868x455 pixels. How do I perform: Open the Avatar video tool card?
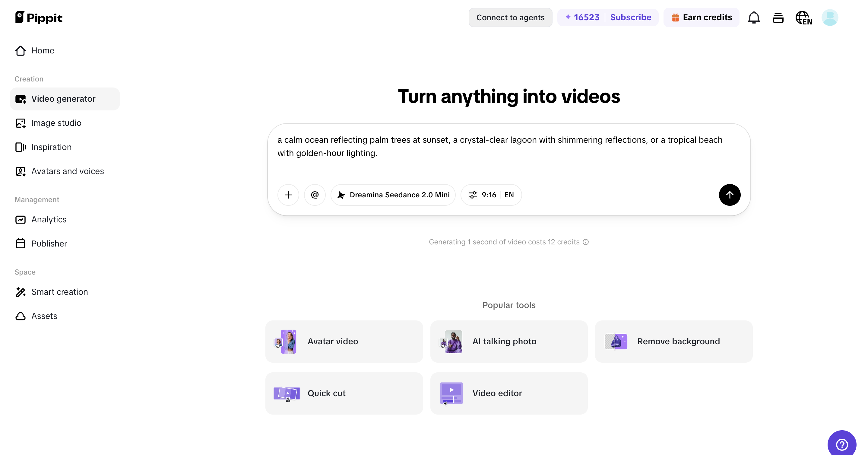[x=344, y=342]
